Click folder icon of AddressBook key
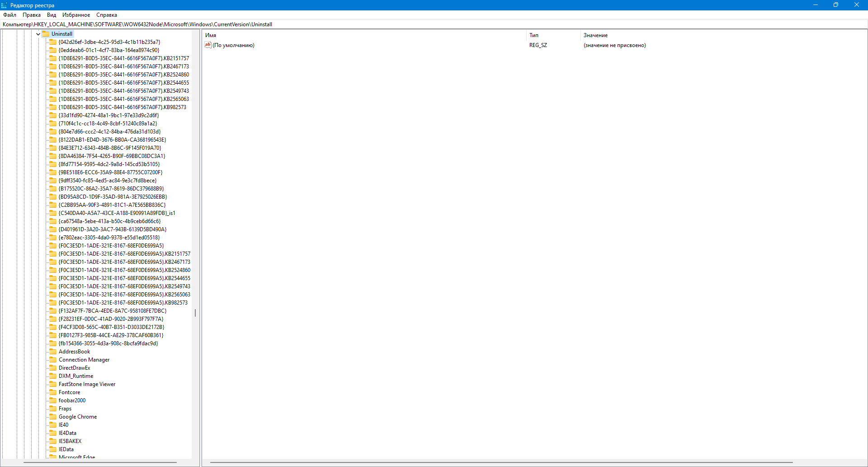The height and width of the screenshot is (467, 868). click(x=53, y=352)
